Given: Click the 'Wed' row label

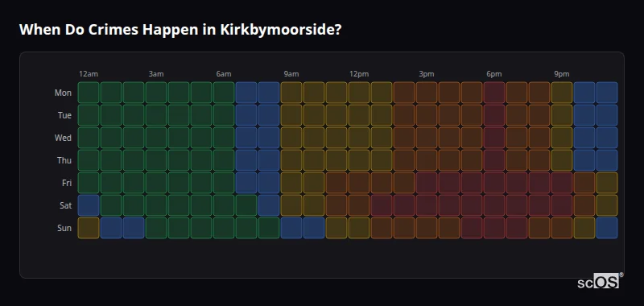Looking at the screenshot, I should [63, 138].
